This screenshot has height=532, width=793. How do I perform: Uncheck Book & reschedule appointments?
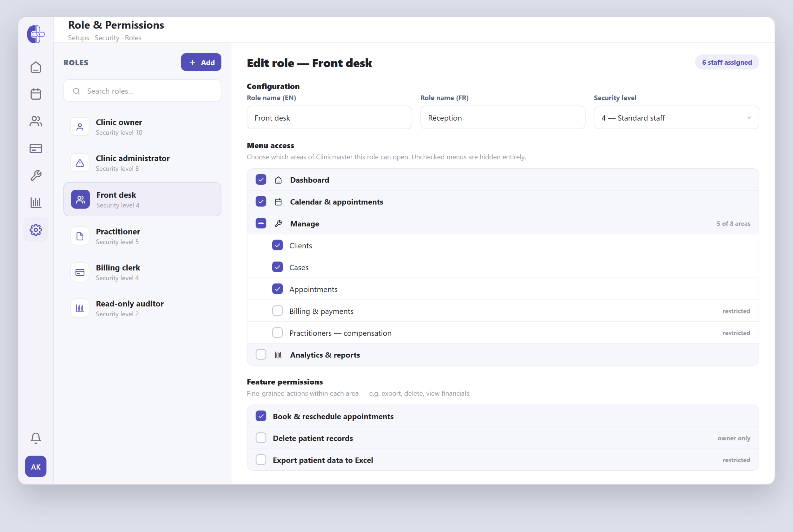261,416
